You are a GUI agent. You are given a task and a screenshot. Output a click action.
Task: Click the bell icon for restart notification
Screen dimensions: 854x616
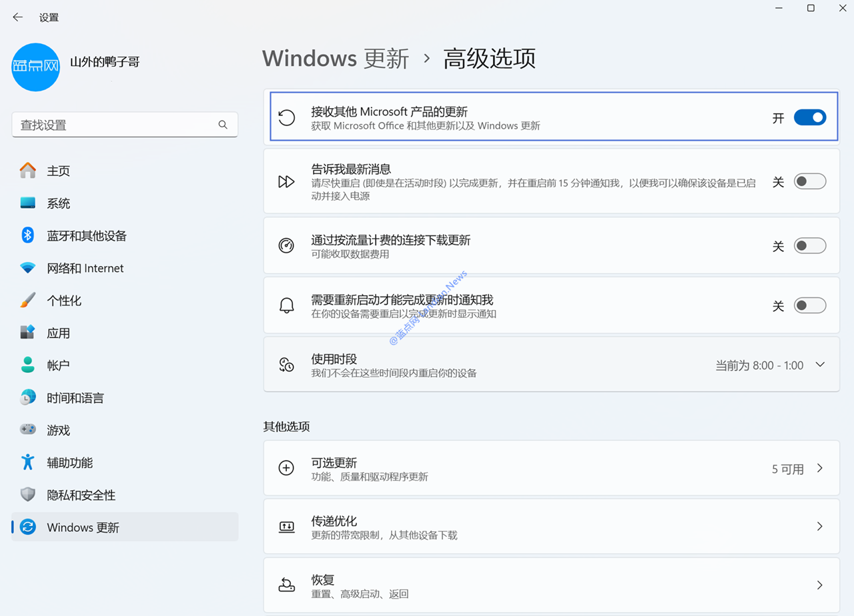286,306
